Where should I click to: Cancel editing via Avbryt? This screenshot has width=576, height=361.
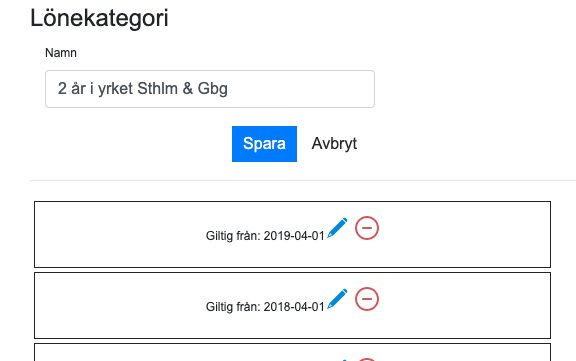[x=334, y=144]
